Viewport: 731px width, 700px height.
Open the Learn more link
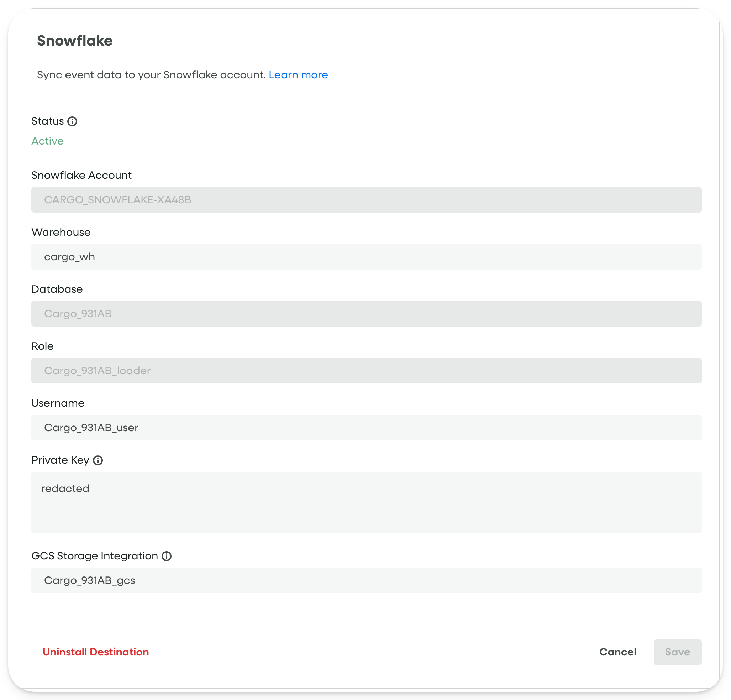pos(298,75)
